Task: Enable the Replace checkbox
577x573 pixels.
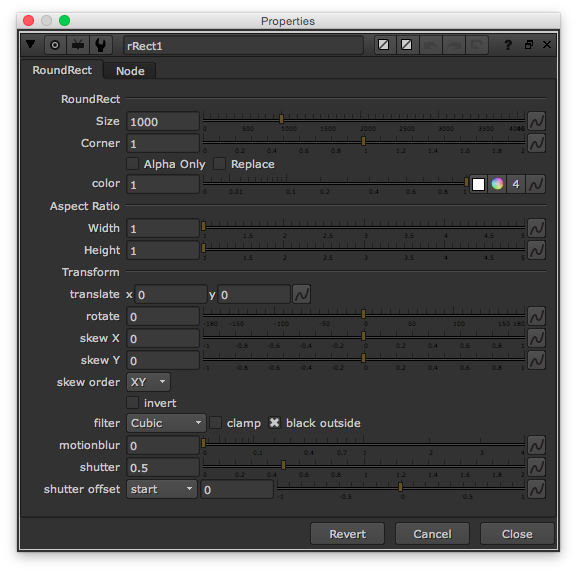Action: (x=219, y=164)
